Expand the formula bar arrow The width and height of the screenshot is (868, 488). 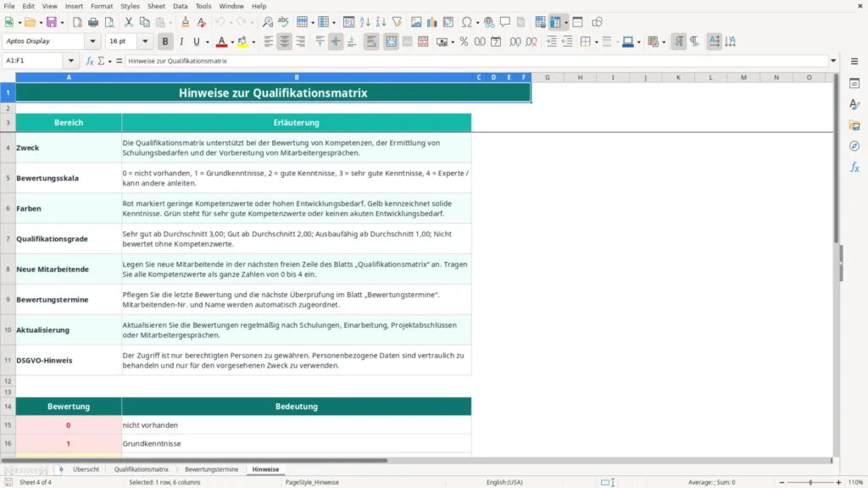point(833,61)
